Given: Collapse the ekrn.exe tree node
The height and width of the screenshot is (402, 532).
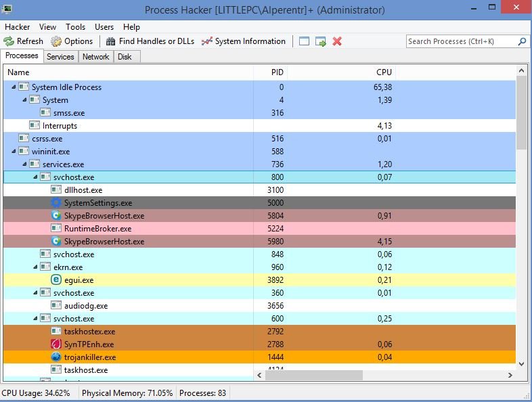Looking at the screenshot, I should [35, 267].
